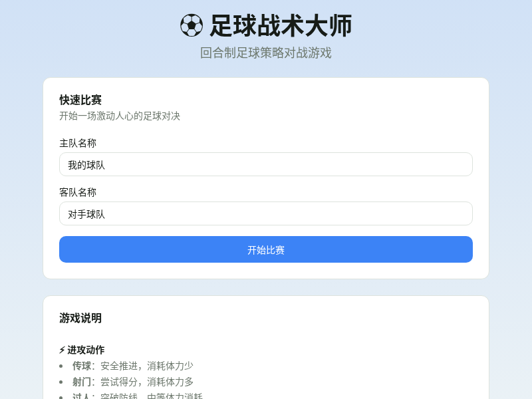Click the lightning icon beside 进攻动作

pos(62,349)
